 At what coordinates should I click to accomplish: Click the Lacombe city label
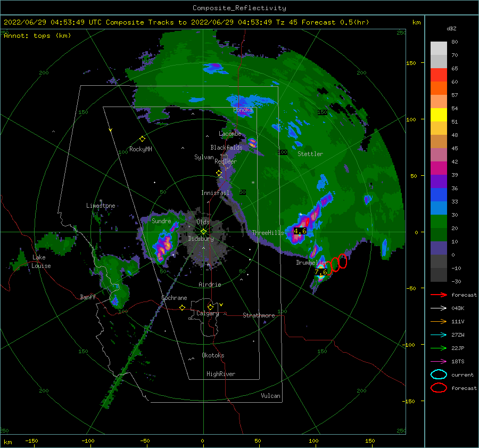[x=230, y=134]
